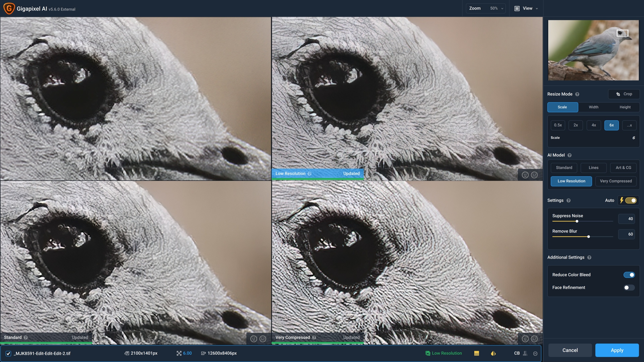Choose the Very Compressed AI model
Viewport: 644px width, 362px height.
pyautogui.click(x=616, y=181)
